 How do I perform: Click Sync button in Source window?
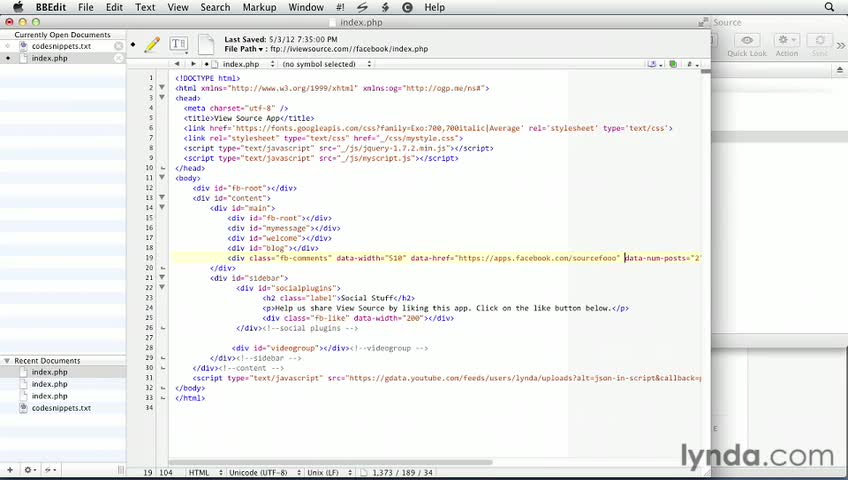(x=820, y=40)
